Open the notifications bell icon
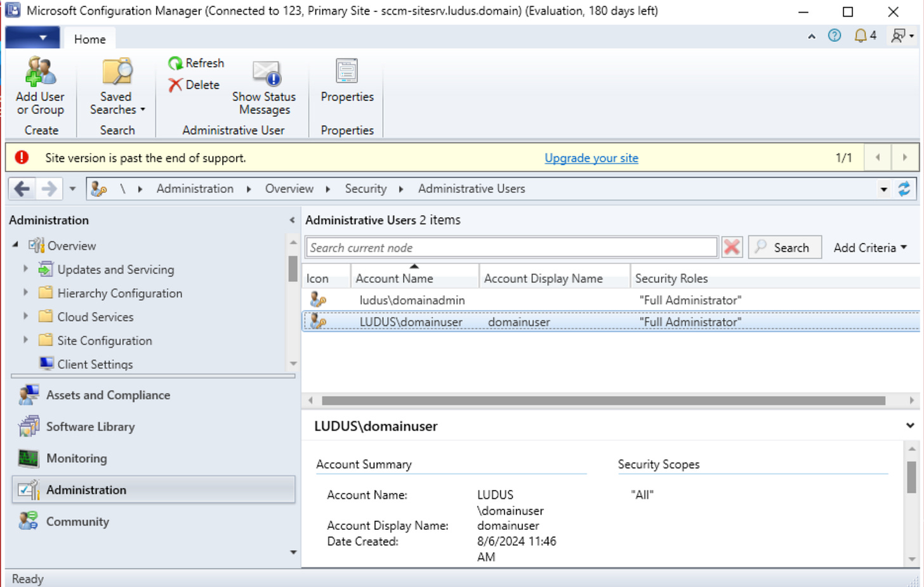Screen dimensions: 924x587 coord(861,36)
